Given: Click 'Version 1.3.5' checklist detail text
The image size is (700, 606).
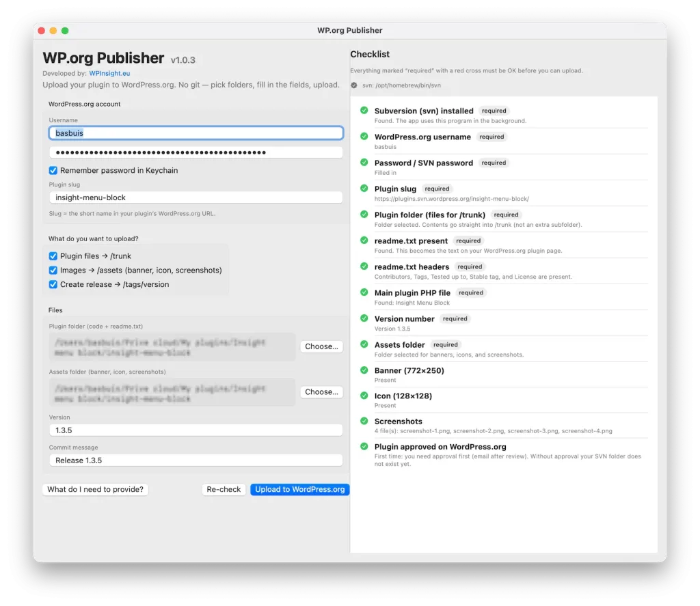Looking at the screenshot, I should 392,329.
